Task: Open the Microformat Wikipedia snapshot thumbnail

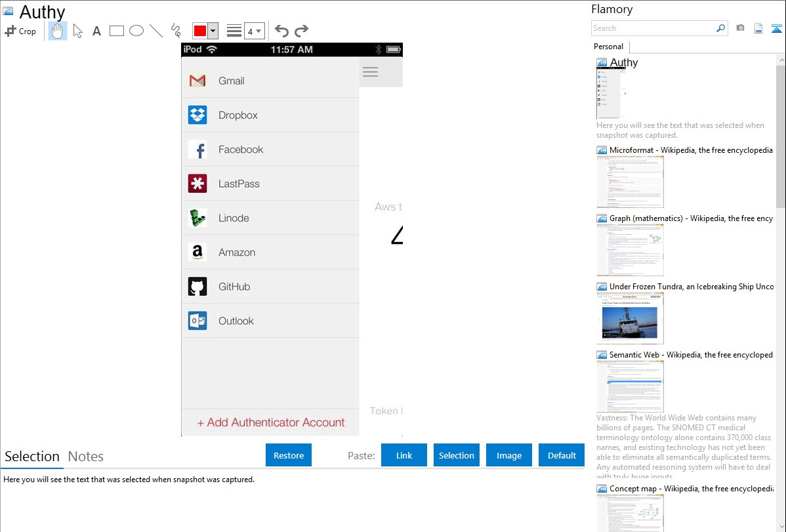Action: coord(630,182)
